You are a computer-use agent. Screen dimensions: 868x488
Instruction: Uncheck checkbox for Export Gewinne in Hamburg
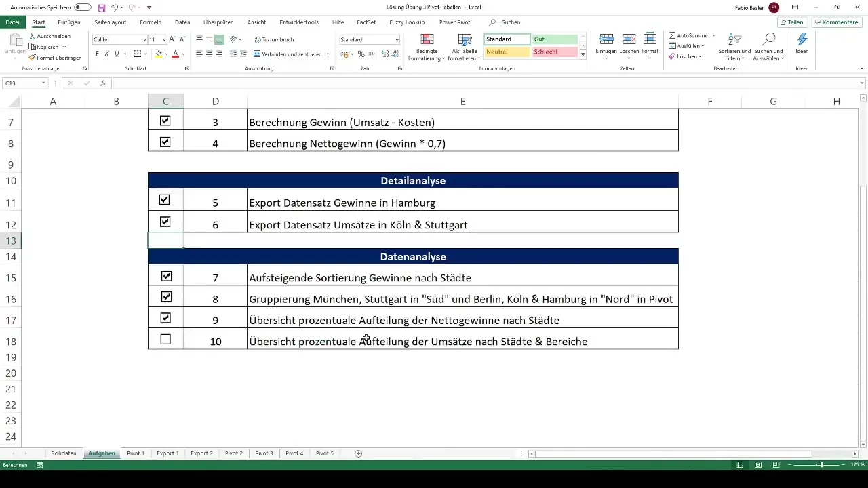[165, 200]
